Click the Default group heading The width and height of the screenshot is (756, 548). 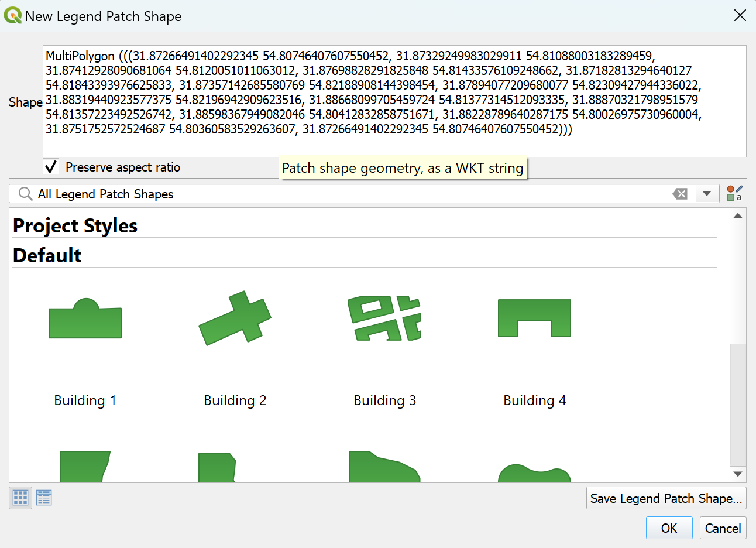[x=47, y=255]
